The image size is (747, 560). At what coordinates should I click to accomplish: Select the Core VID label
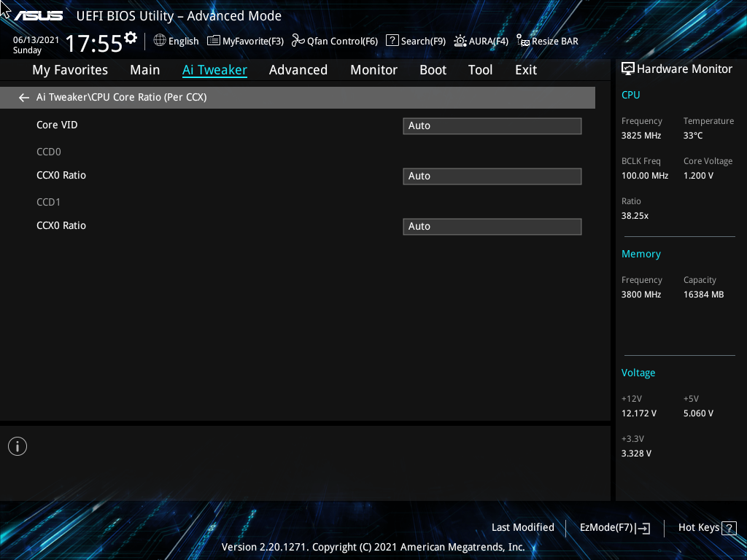click(x=57, y=125)
